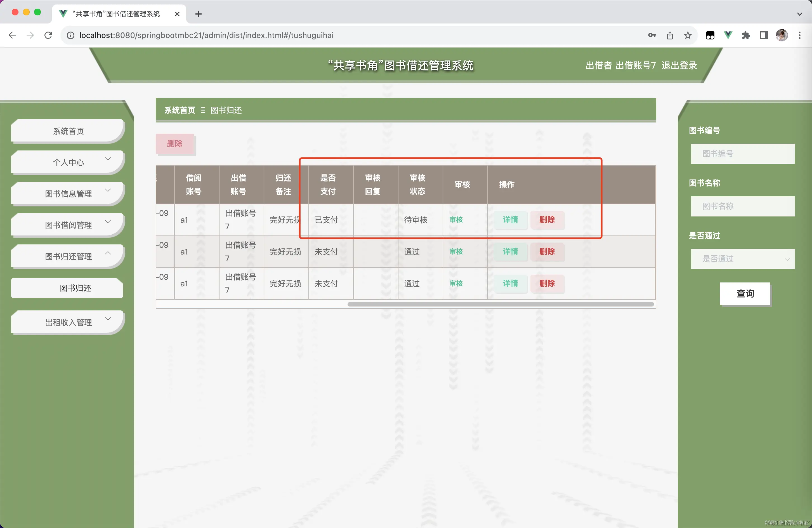Bookmark this page with star icon

688,35
